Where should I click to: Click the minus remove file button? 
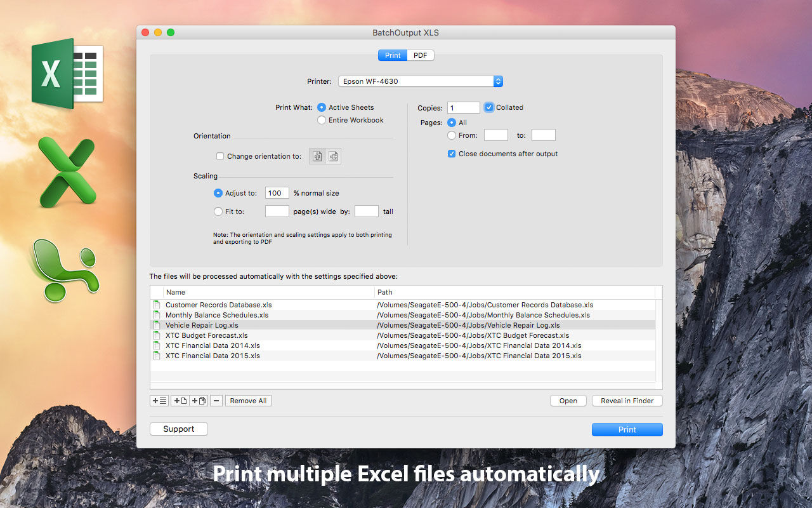point(216,401)
